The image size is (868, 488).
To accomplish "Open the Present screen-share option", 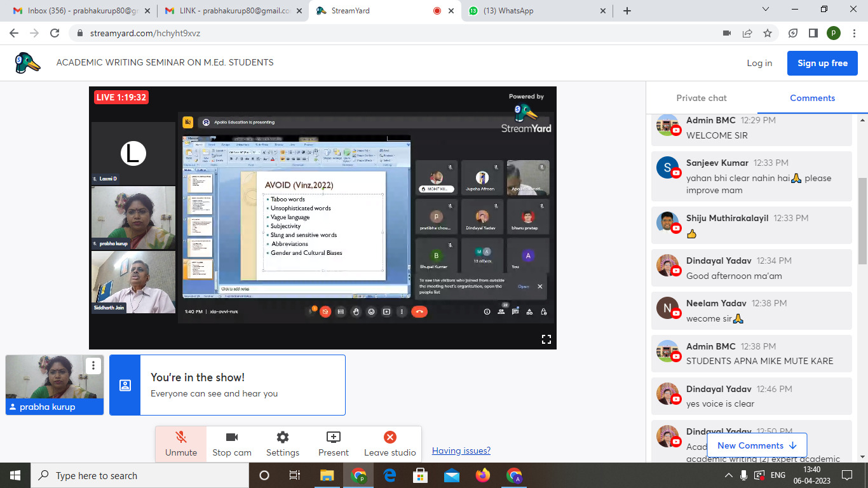I will click(334, 444).
